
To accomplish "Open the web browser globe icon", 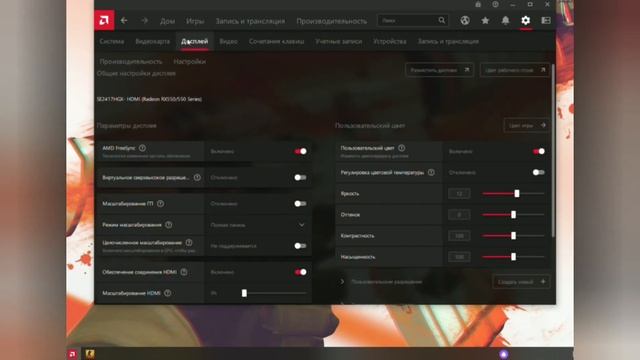I will 465,20.
